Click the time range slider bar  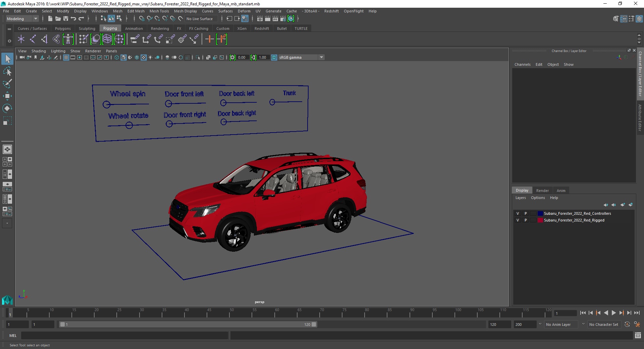(188, 325)
